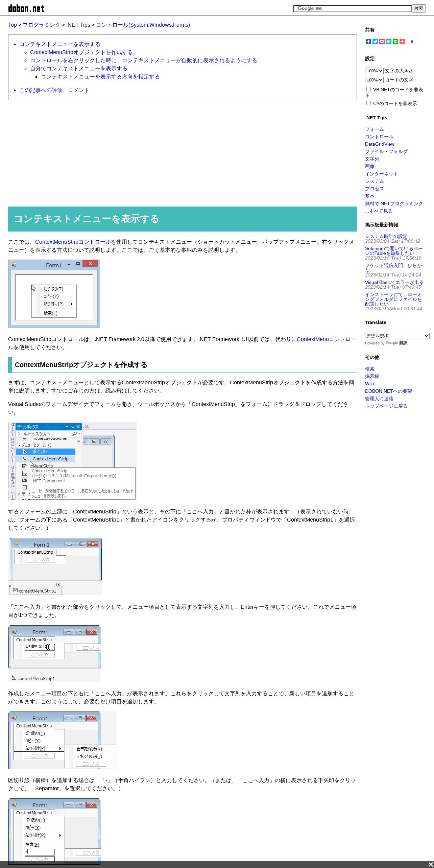Open DataGridView sidebar link
434x868 pixels.
(x=380, y=144)
